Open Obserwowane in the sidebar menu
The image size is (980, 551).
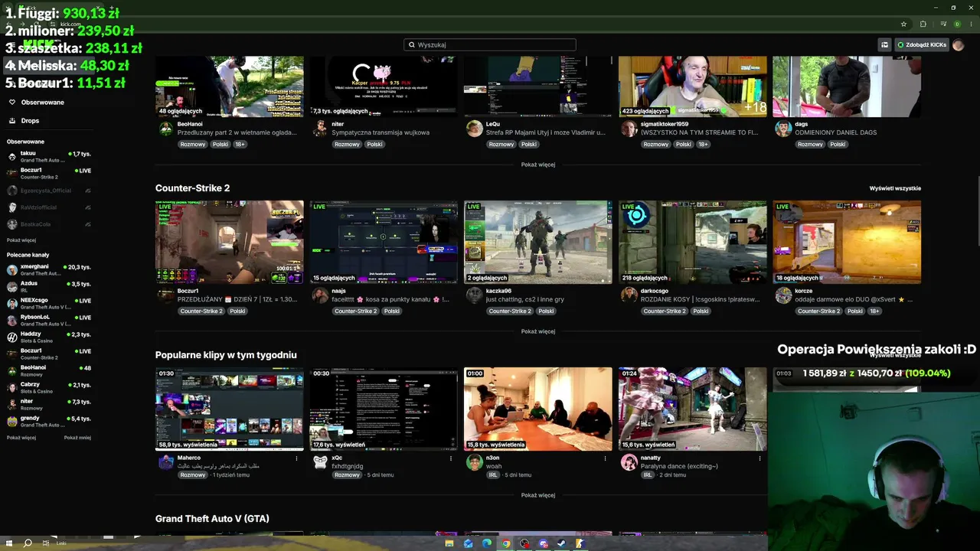43,103
